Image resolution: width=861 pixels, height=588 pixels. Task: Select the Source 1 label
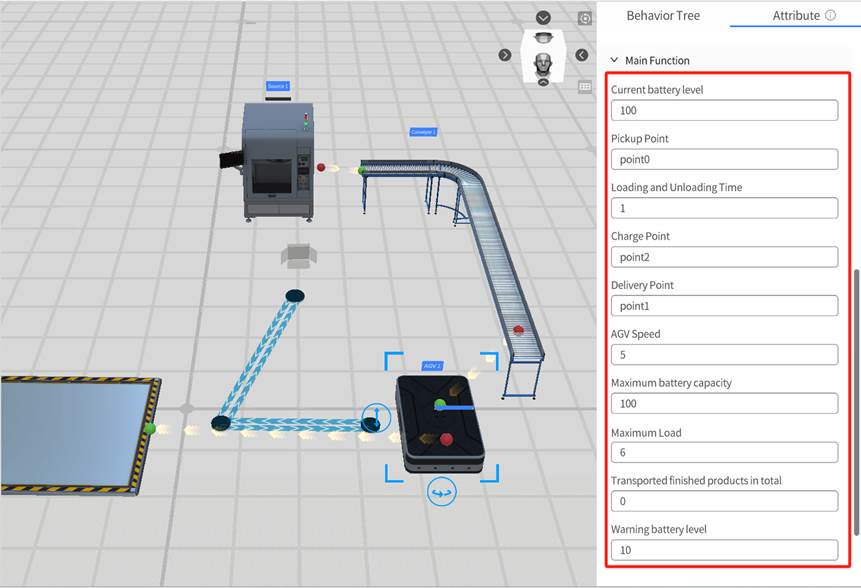coord(277,87)
